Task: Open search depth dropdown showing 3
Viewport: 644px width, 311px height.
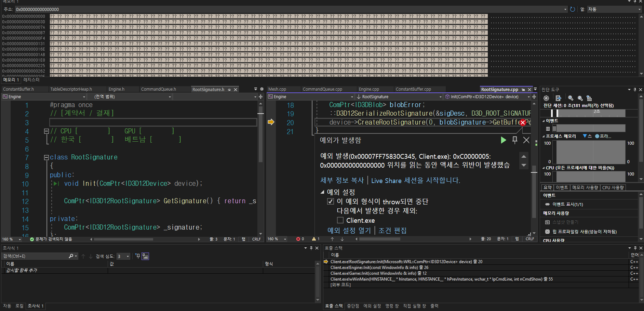Action: coord(128,256)
